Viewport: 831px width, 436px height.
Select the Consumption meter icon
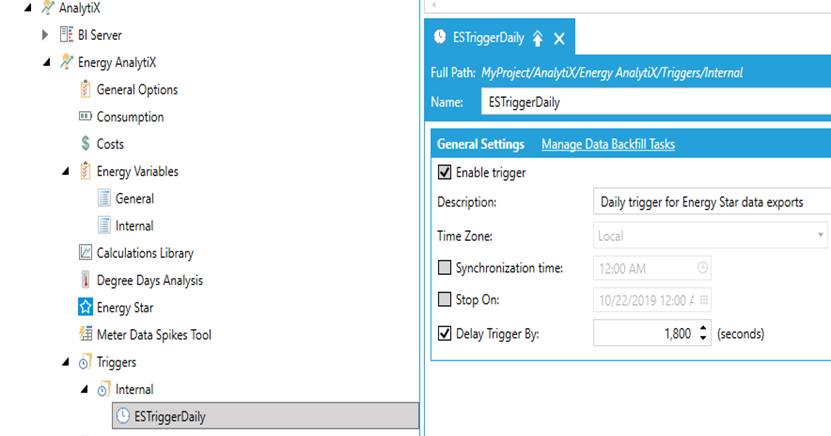85,117
